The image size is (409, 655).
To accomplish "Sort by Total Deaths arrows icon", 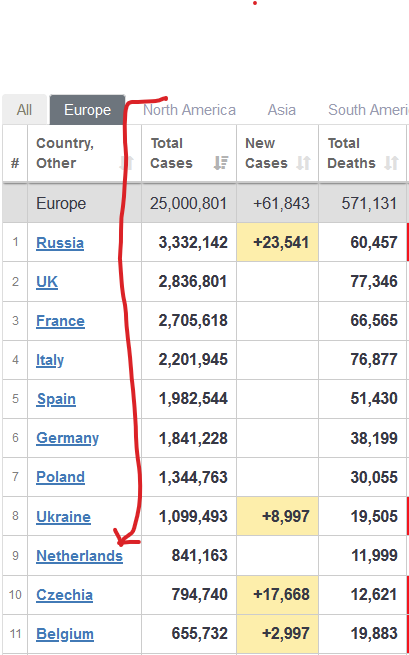I will click(x=391, y=163).
